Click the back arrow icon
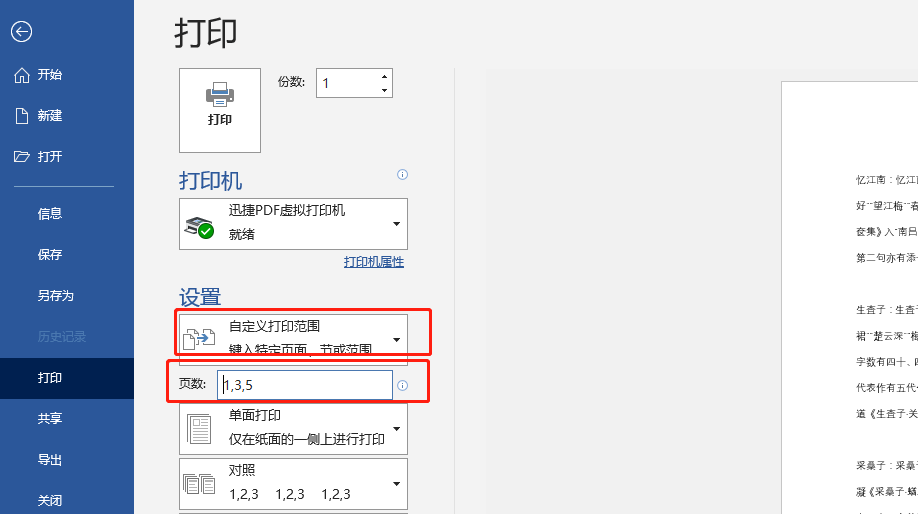The width and height of the screenshot is (918, 514). coord(21,32)
